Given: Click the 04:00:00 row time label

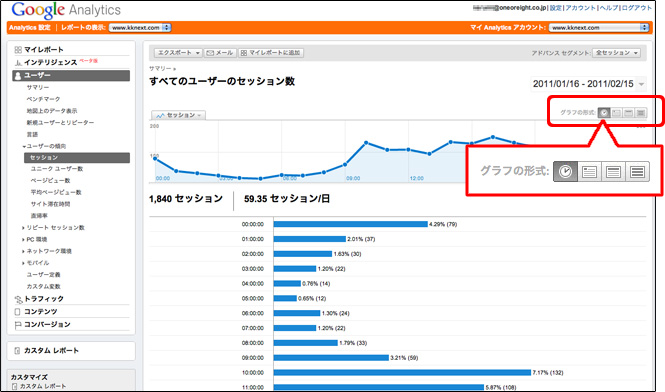Looking at the screenshot, I should click(253, 284).
